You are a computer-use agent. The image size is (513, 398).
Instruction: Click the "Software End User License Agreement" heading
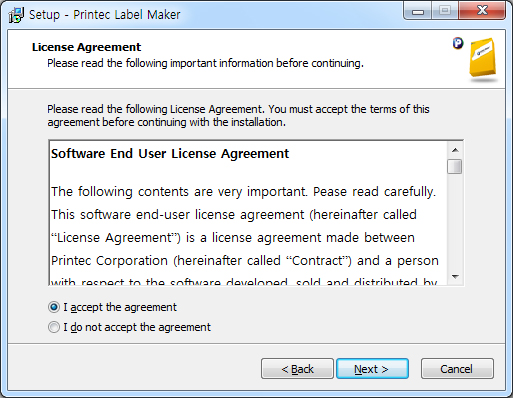coord(170,154)
